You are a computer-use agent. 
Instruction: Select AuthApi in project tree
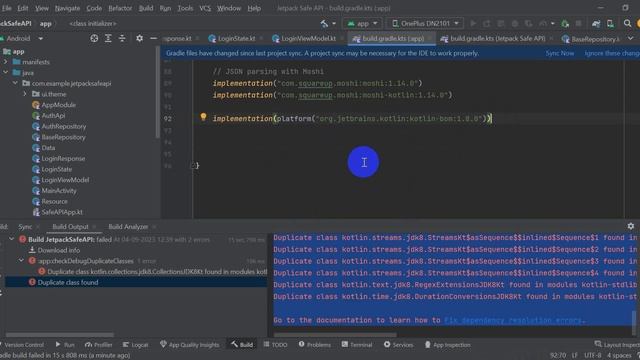[49, 116]
